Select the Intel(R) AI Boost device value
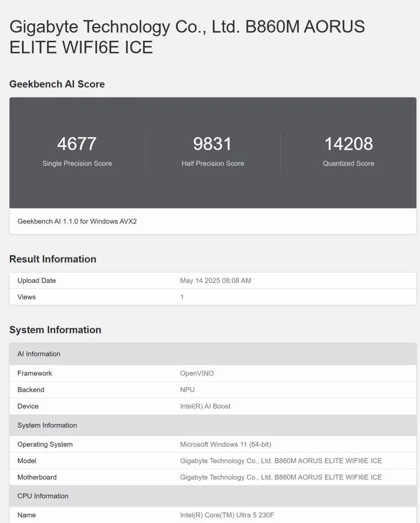 pos(205,406)
